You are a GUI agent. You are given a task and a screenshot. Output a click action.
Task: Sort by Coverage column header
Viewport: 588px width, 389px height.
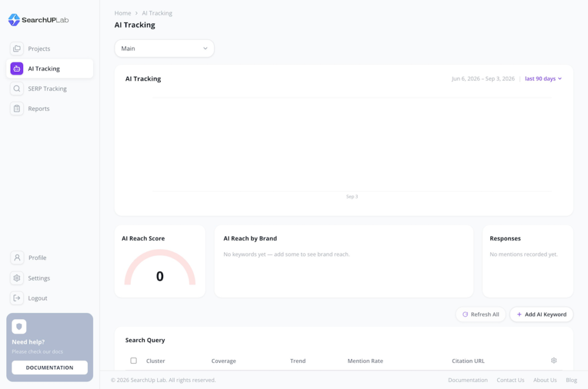[223, 361]
